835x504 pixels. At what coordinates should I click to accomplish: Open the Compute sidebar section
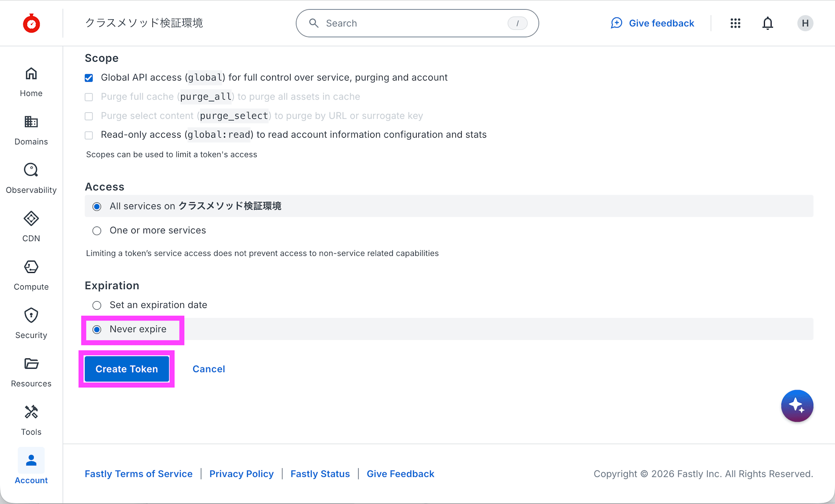click(31, 275)
